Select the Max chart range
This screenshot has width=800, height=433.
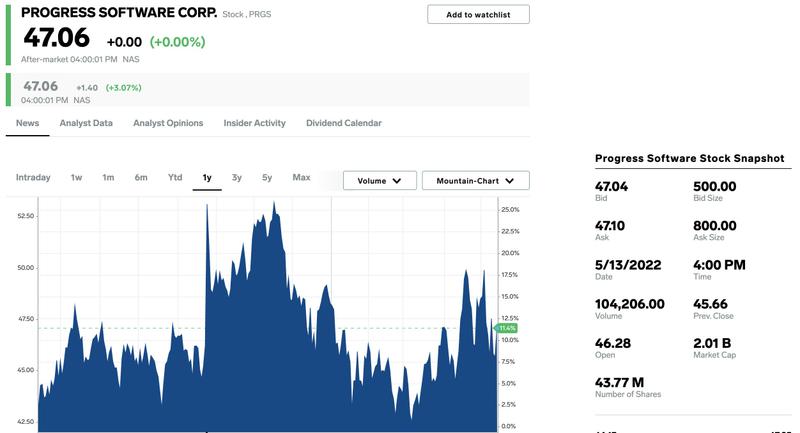[302, 177]
